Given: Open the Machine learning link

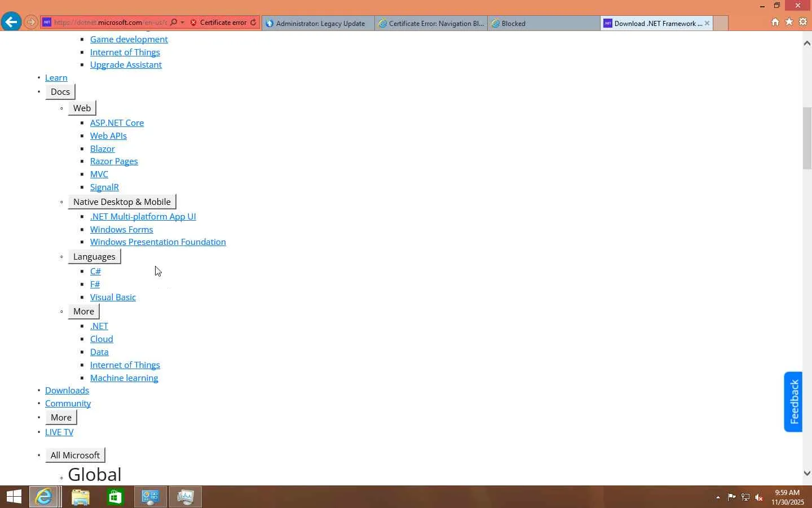Looking at the screenshot, I should pos(124,378).
